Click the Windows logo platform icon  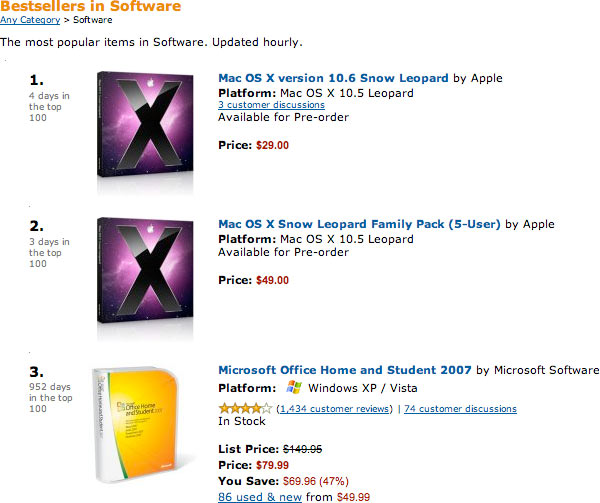294,388
